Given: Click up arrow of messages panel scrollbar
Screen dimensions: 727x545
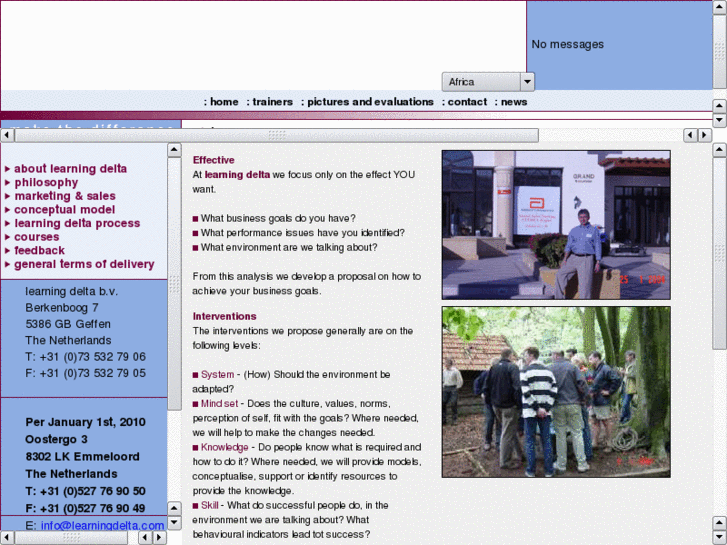Looking at the screenshot, I should [719, 7].
